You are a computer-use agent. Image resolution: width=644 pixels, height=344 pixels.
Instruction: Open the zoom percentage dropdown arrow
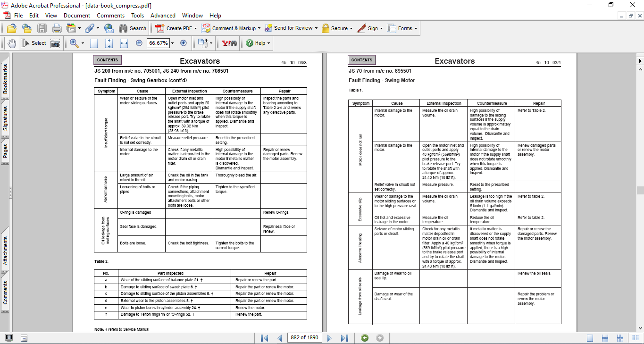tap(173, 43)
